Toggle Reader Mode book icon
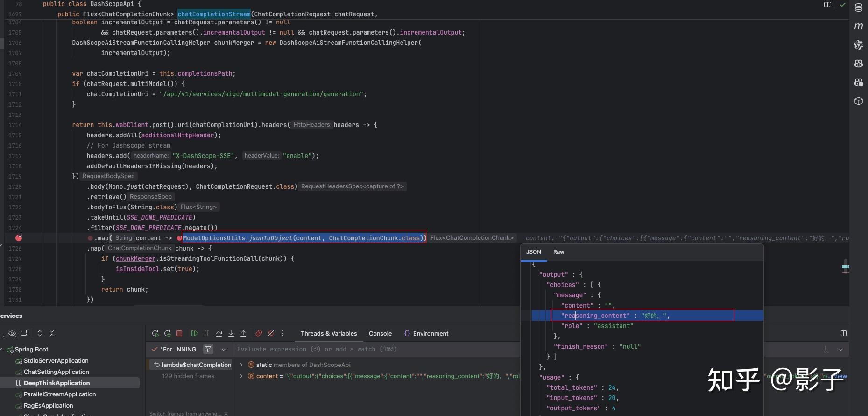Viewport: 868px width, 416px height. (827, 5)
